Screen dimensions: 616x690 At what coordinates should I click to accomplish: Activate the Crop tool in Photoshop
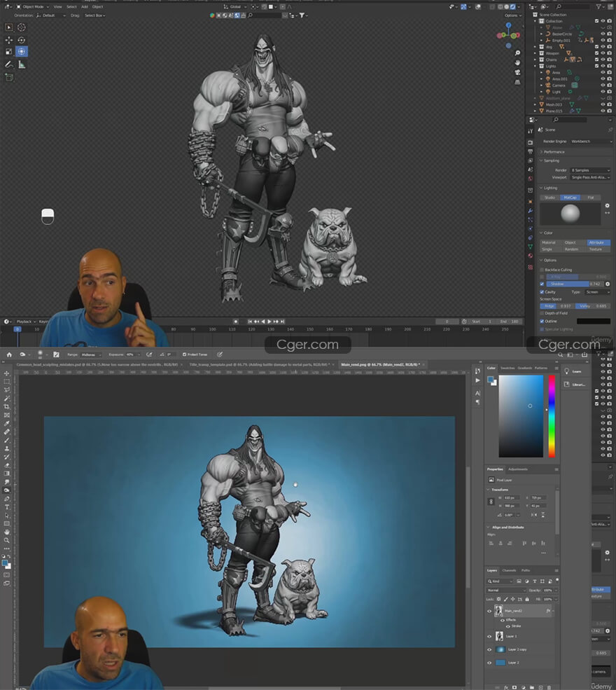coord(6,406)
